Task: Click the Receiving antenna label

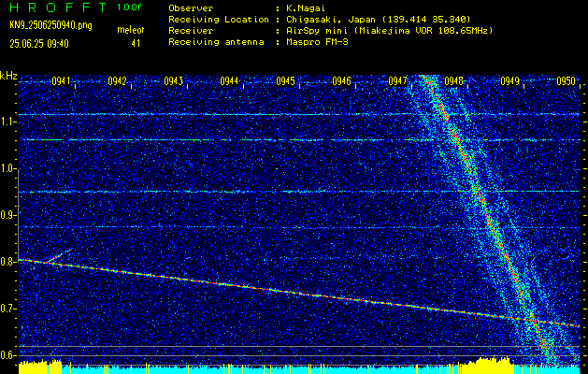Action: 216,42
